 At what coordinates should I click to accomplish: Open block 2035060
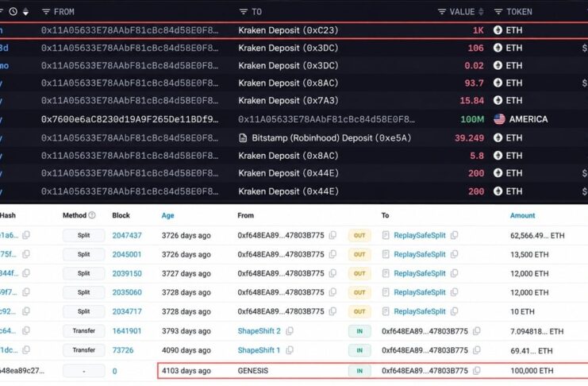127,292
